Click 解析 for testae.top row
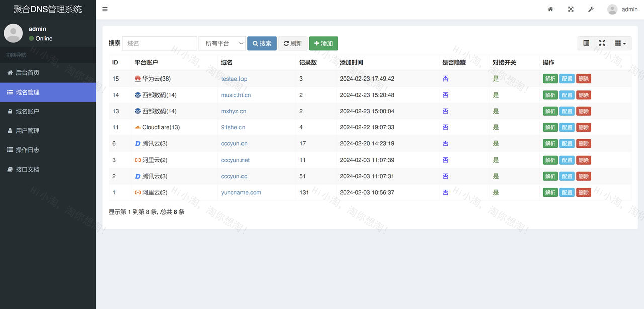 (550, 79)
